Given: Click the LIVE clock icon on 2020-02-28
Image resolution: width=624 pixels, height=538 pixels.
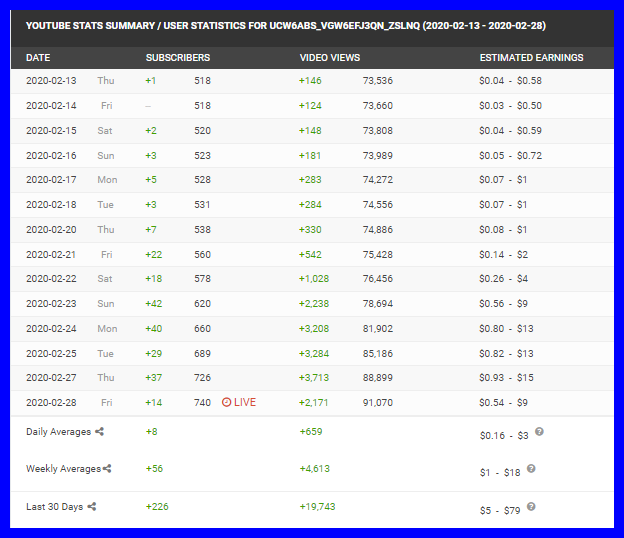Looking at the screenshot, I should click(x=226, y=402).
